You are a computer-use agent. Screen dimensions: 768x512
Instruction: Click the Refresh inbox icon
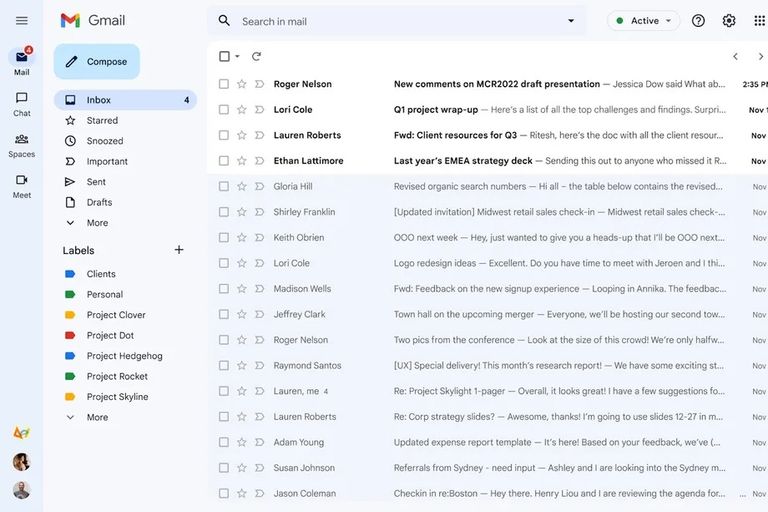click(256, 57)
